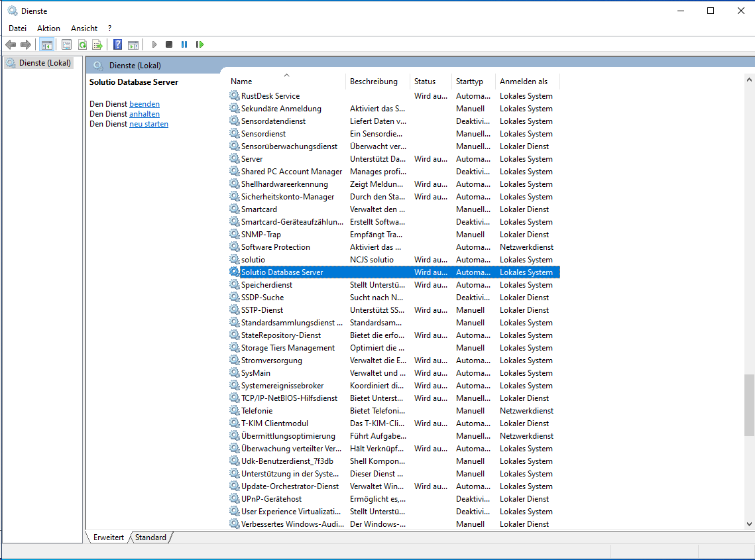Click the Pause Service toolbar icon
The height and width of the screenshot is (560, 755).
(184, 44)
